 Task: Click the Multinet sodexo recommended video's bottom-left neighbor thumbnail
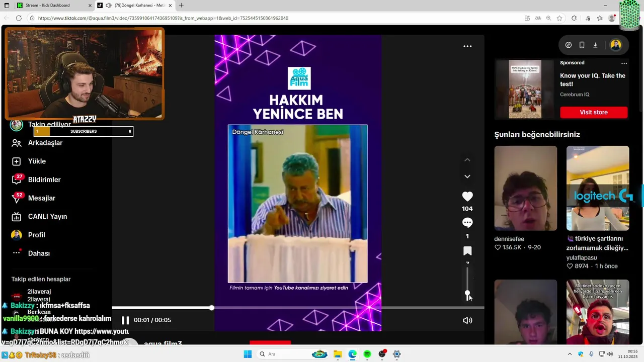pyautogui.click(x=525, y=312)
